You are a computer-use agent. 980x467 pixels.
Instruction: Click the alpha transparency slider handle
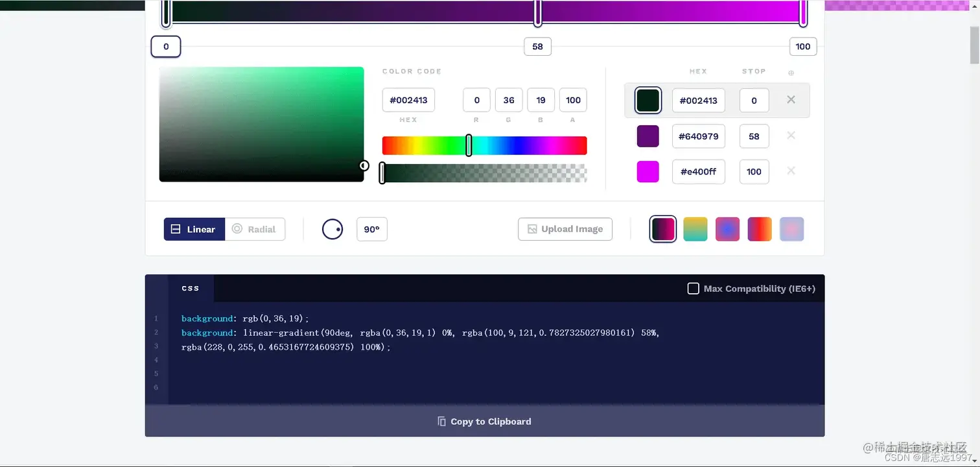click(382, 173)
